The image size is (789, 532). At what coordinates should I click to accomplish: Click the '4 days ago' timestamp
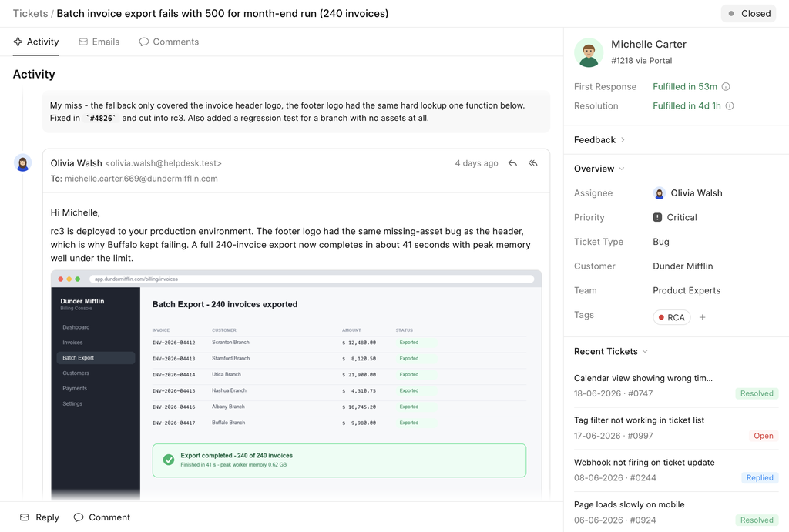[476, 163]
